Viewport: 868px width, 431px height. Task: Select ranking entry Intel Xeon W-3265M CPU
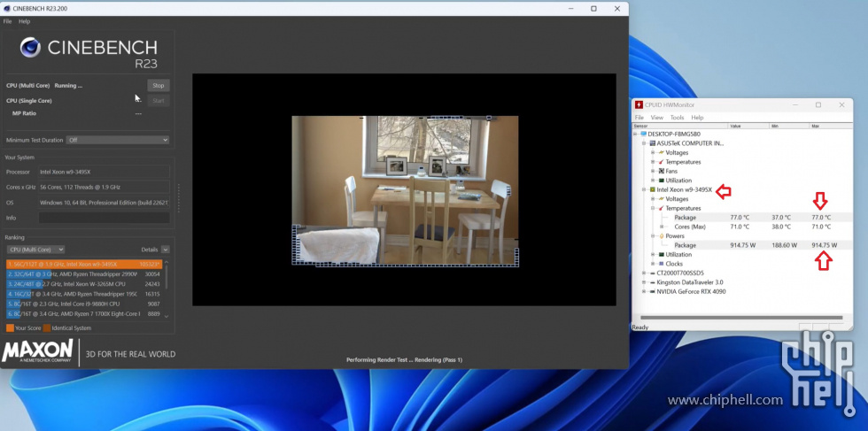tap(83, 284)
